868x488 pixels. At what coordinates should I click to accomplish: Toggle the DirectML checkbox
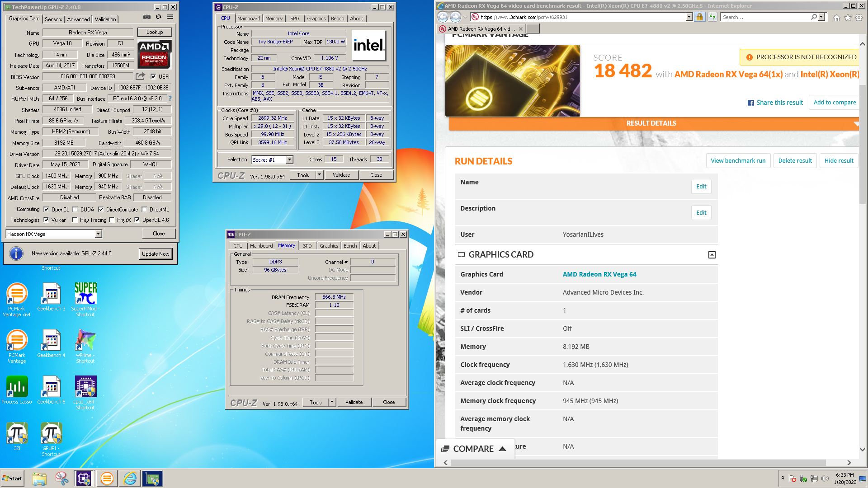(144, 210)
